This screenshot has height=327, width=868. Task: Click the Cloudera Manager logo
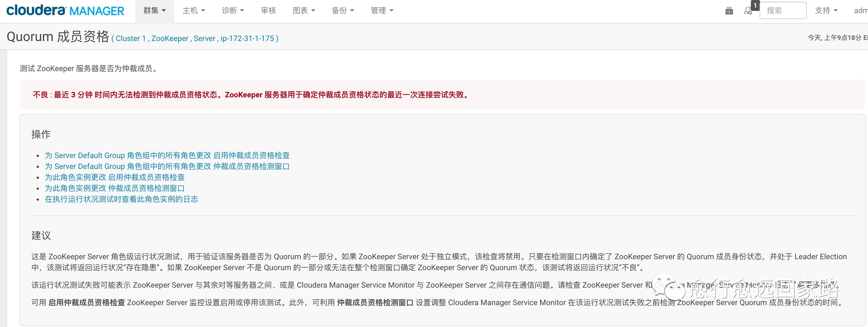pyautogui.click(x=65, y=10)
